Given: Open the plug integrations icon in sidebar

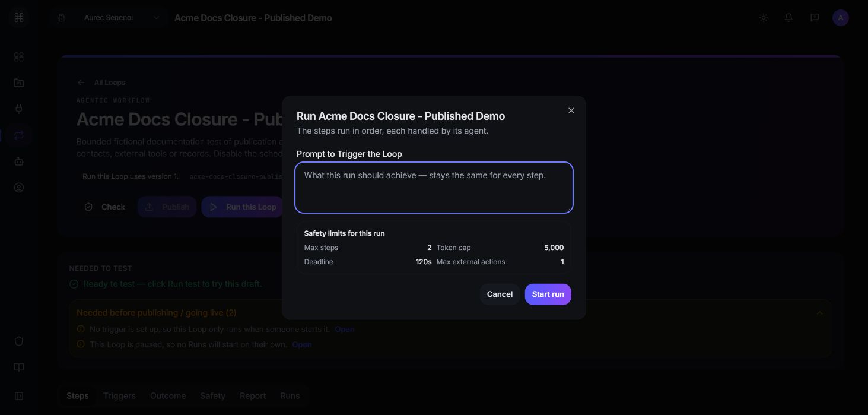Looking at the screenshot, I should click(19, 109).
